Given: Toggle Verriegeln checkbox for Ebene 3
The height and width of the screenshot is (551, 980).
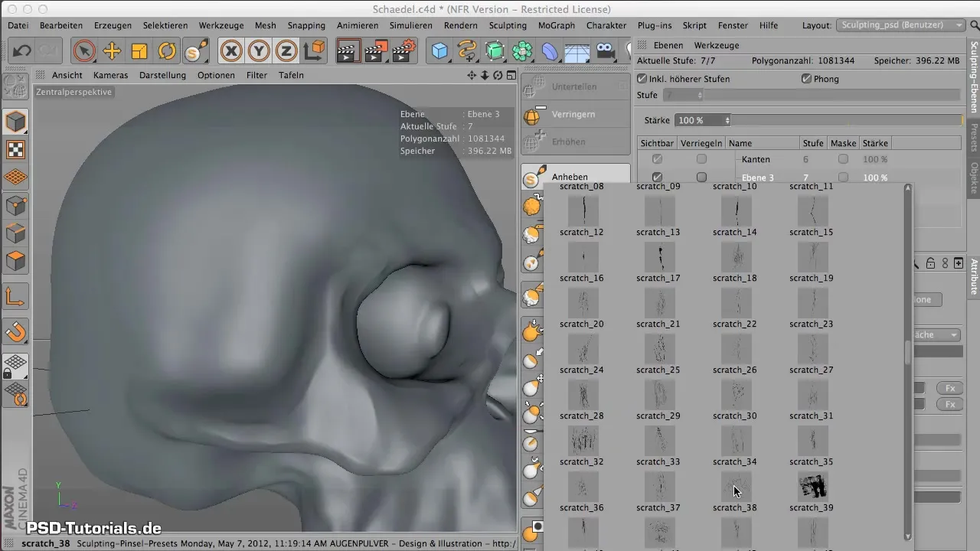Looking at the screenshot, I should pyautogui.click(x=701, y=178).
